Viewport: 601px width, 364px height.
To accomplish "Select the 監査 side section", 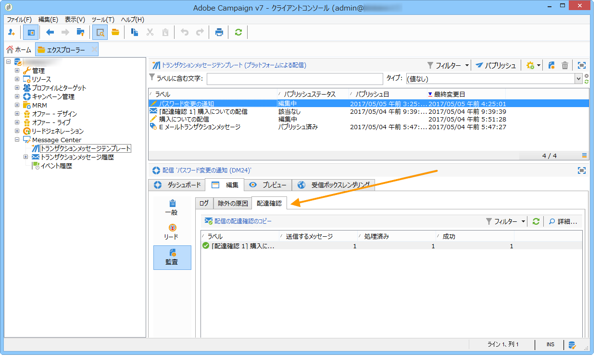I will click(x=172, y=257).
